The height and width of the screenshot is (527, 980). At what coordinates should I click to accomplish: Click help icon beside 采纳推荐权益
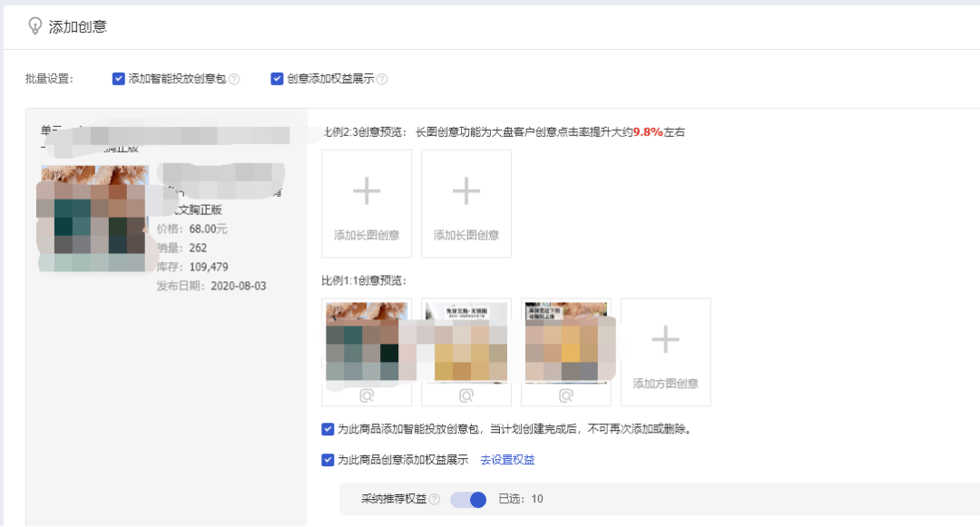click(435, 499)
